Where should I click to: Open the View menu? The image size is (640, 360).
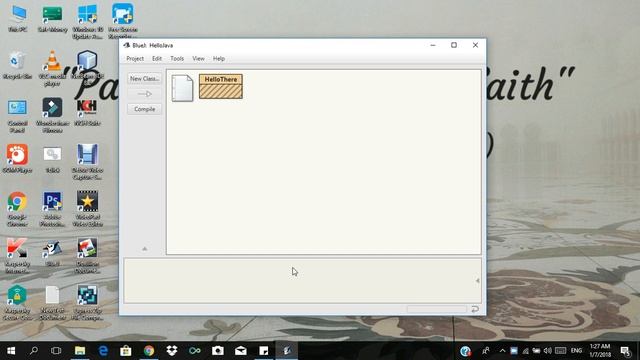tap(198, 59)
